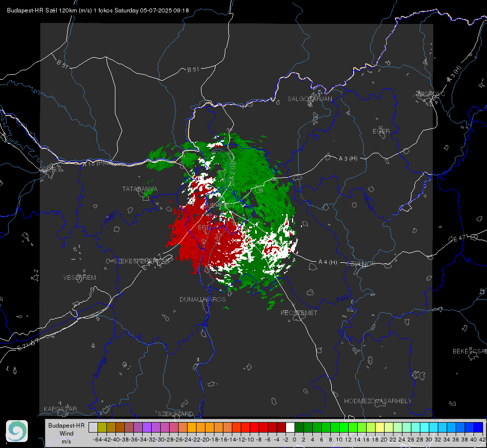
Task: Click the '42' legend scale value
Action: 483,440
